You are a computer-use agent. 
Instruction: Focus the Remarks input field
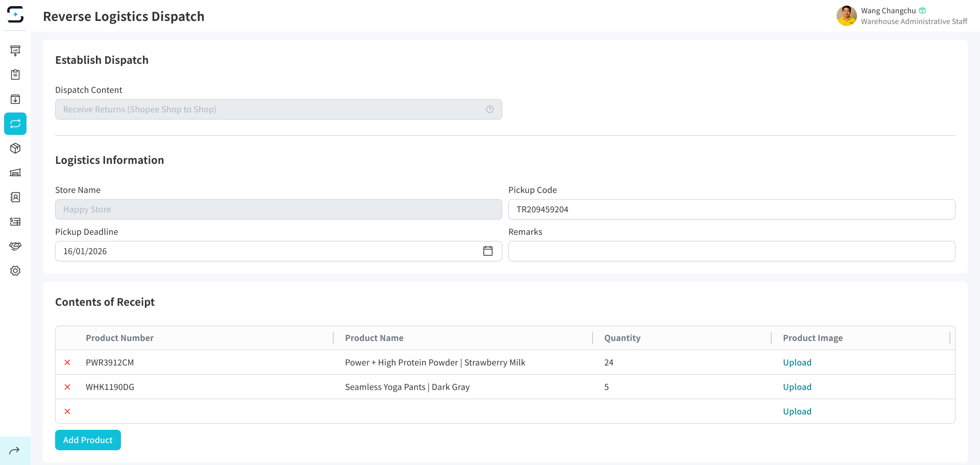point(731,251)
